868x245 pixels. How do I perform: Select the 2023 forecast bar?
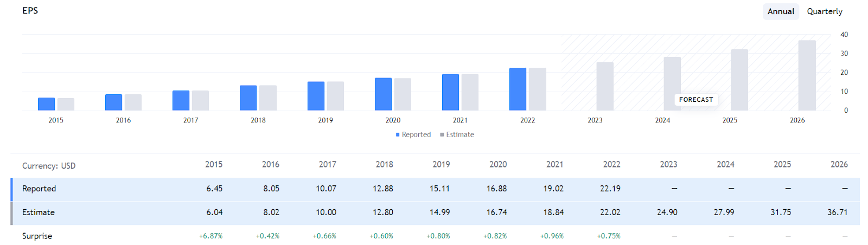coord(605,87)
